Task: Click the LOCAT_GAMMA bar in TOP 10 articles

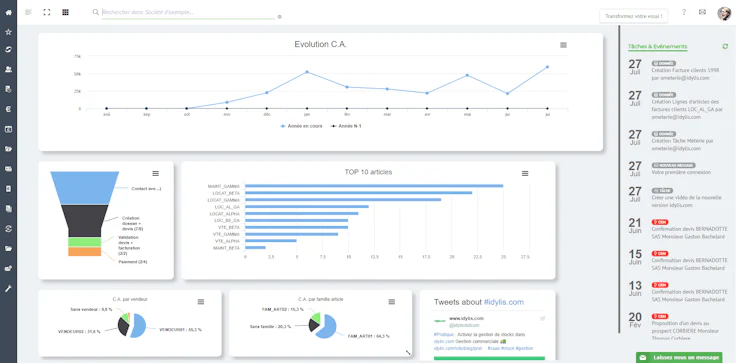Action: click(x=343, y=200)
